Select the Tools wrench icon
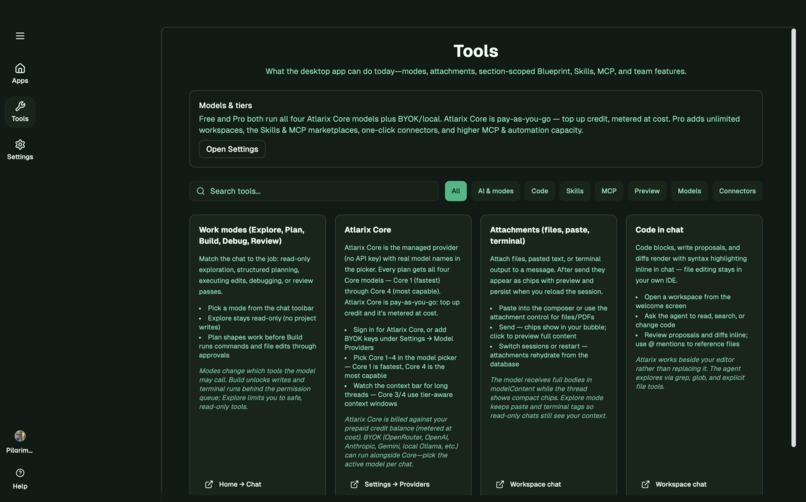Image resolution: width=806 pixels, height=502 pixels. [20, 106]
